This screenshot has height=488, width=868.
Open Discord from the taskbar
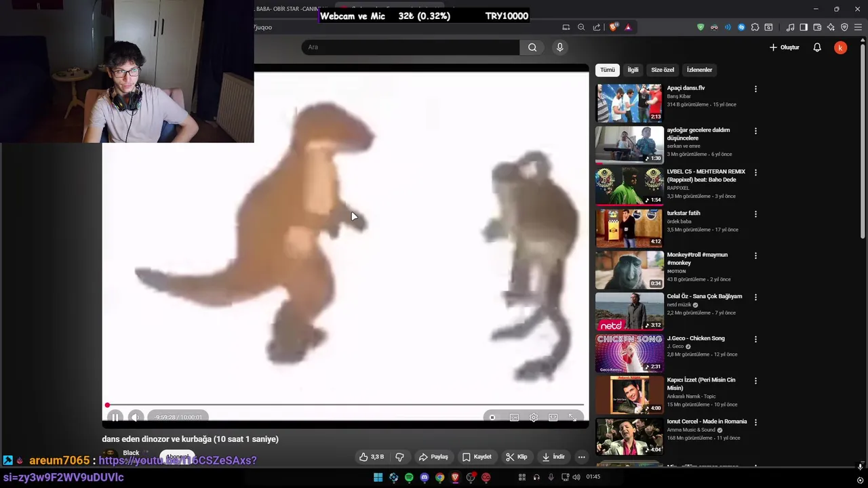tap(425, 477)
